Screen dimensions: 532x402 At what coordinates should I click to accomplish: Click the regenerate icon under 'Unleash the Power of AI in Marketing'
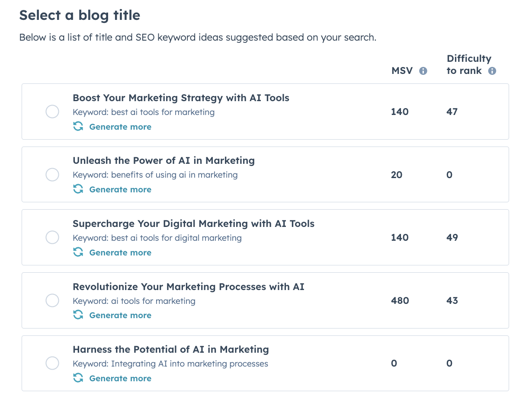click(x=78, y=189)
